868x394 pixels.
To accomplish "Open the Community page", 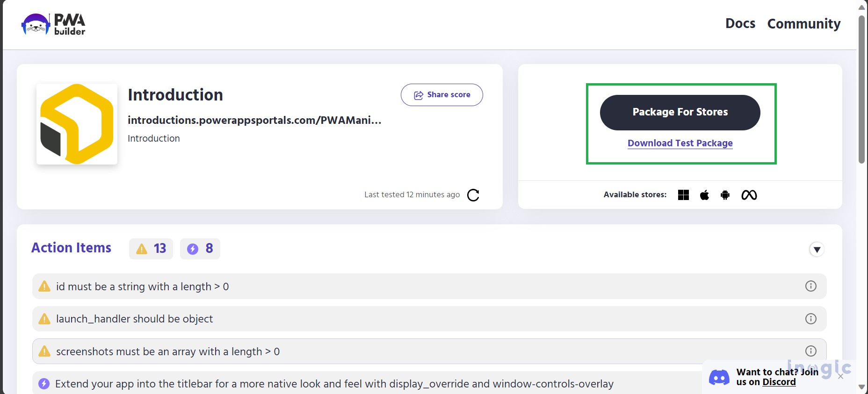I will pyautogui.click(x=803, y=24).
